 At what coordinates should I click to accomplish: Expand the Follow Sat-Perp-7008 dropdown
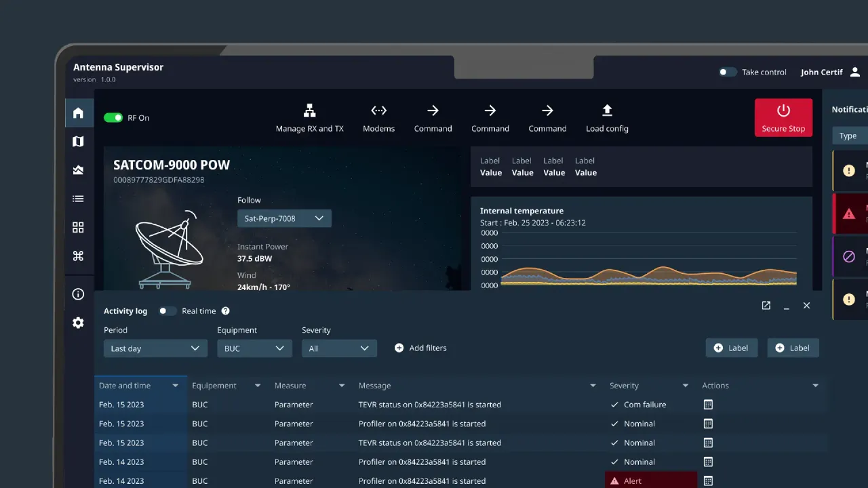[284, 218]
